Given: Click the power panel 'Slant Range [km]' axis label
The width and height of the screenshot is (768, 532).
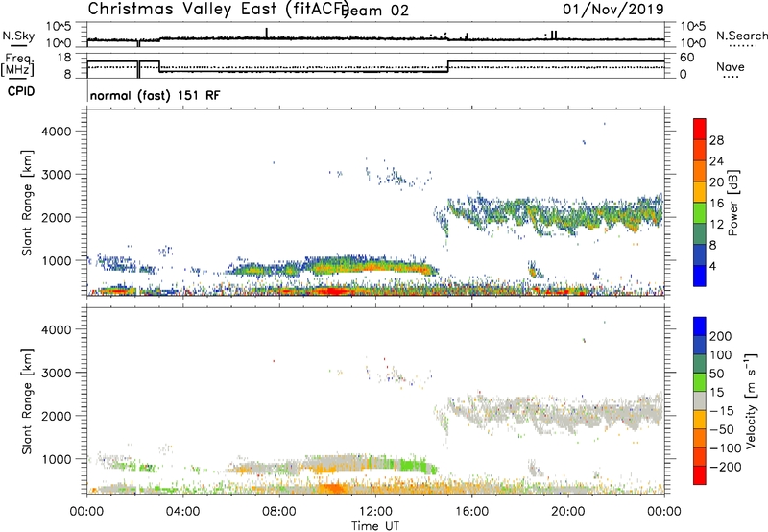Looking at the screenshot, I should click(27, 203).
